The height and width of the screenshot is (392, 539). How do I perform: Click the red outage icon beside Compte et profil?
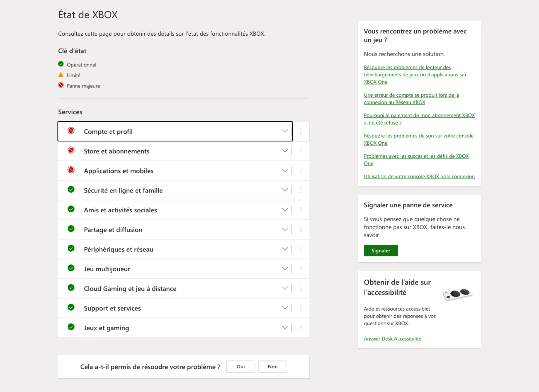tap(71, 131)
